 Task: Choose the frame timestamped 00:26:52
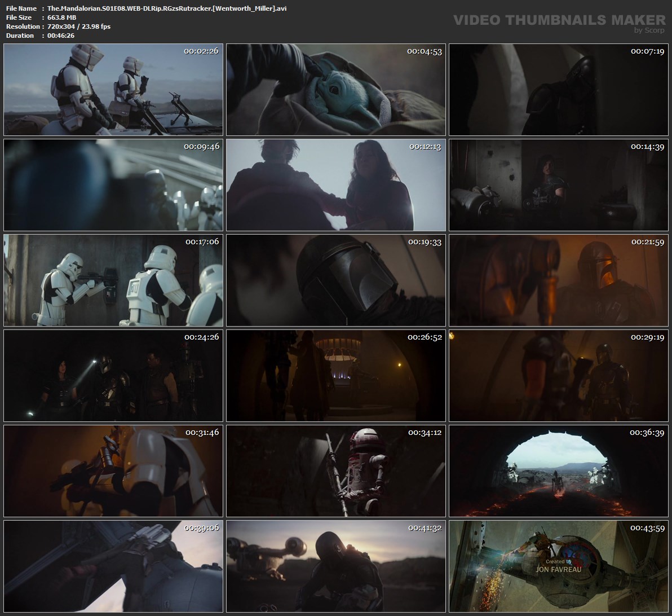(336, 375)
